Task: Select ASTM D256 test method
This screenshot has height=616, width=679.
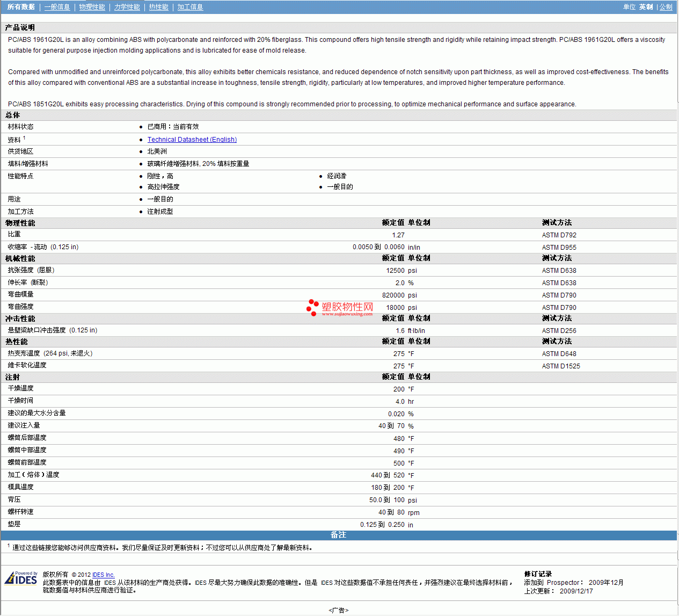Action: tap(559, 331)
